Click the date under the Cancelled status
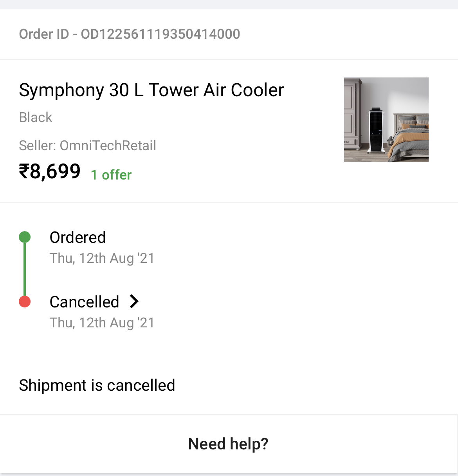This screenshot has height=476, width=458. pyautogui.click(x=102, y=323)
